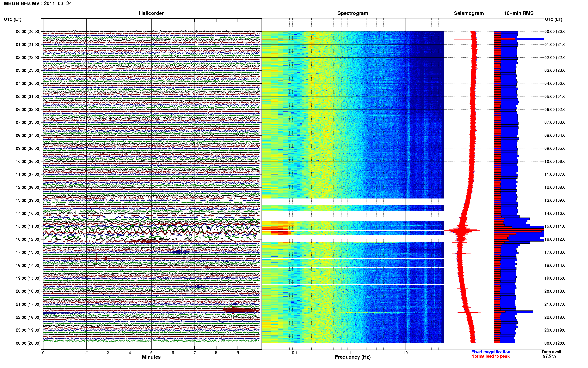Click the dark-red event burst near 21:30 in helicorder
This screenshot has width=588, height=368.
click(x=241, y=310)
